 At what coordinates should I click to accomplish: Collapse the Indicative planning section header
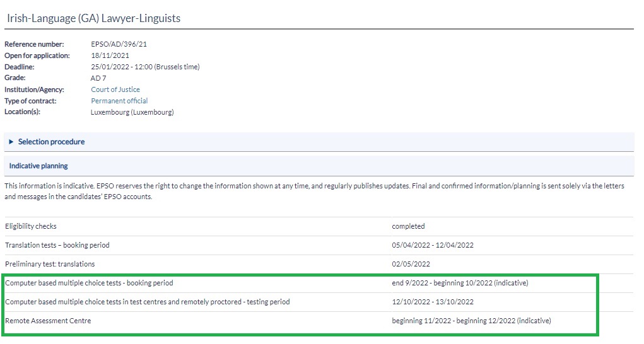click(x=38, y=166)
